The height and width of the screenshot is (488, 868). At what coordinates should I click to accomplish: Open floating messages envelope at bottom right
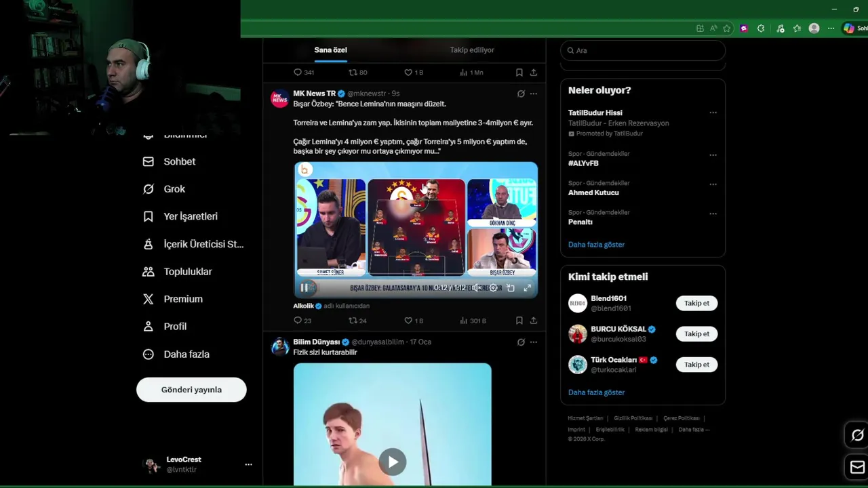tap(857, 467)
